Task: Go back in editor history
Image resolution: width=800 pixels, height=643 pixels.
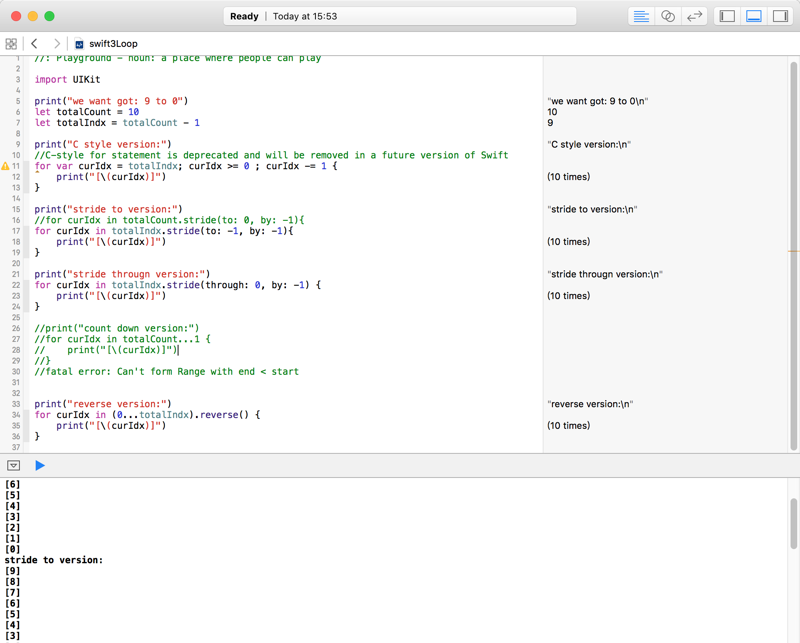Action: point(34,44)
